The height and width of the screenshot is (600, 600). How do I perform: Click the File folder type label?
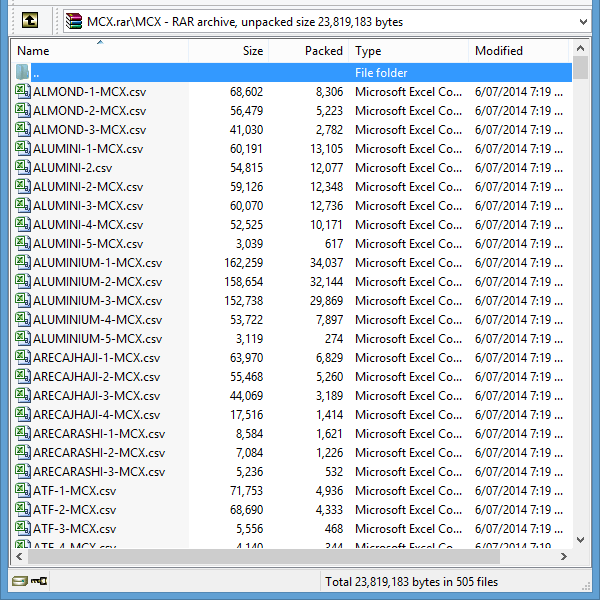click(x=381, y=73)
